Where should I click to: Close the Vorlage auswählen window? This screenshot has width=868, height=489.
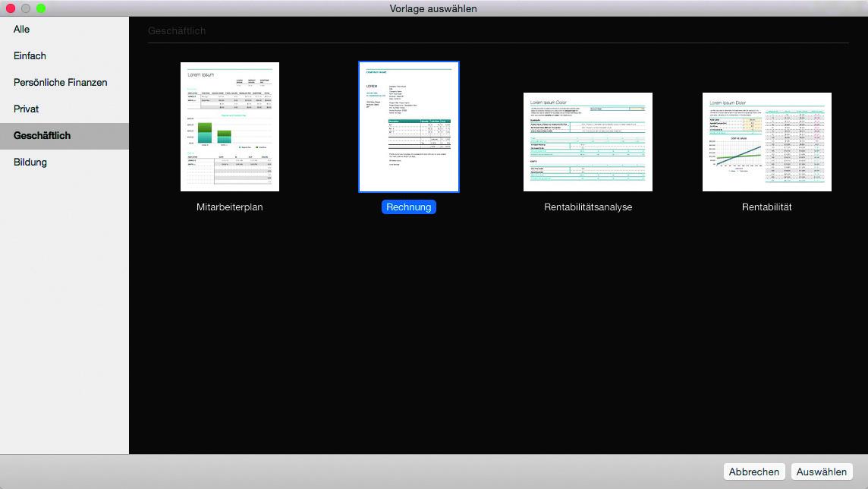[x=11, y=8]
